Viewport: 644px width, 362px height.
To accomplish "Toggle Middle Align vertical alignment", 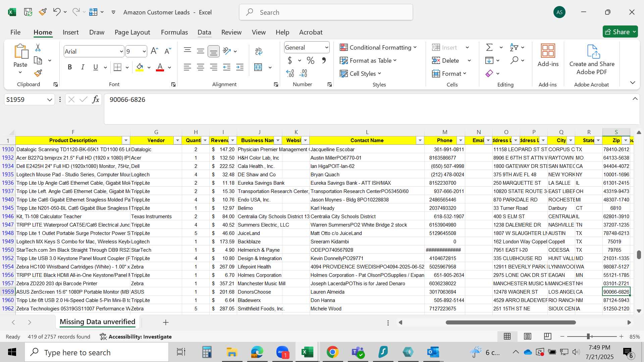I will 201,51.
